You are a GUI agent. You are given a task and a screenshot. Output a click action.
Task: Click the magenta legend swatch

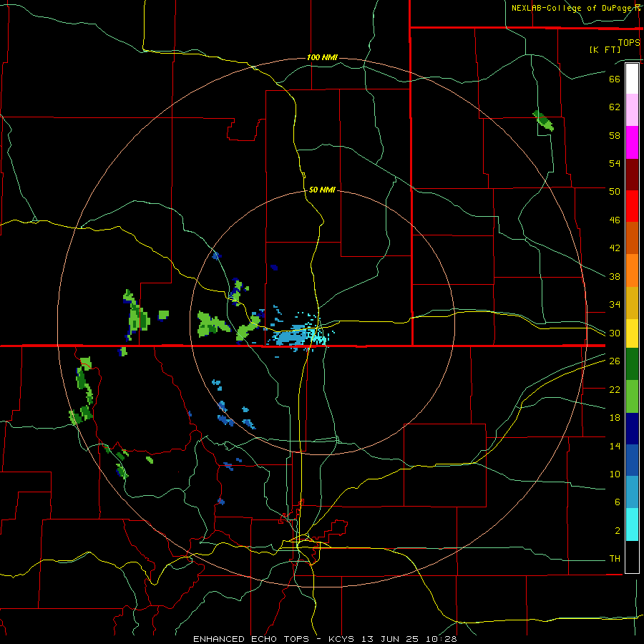pos(632,142)
